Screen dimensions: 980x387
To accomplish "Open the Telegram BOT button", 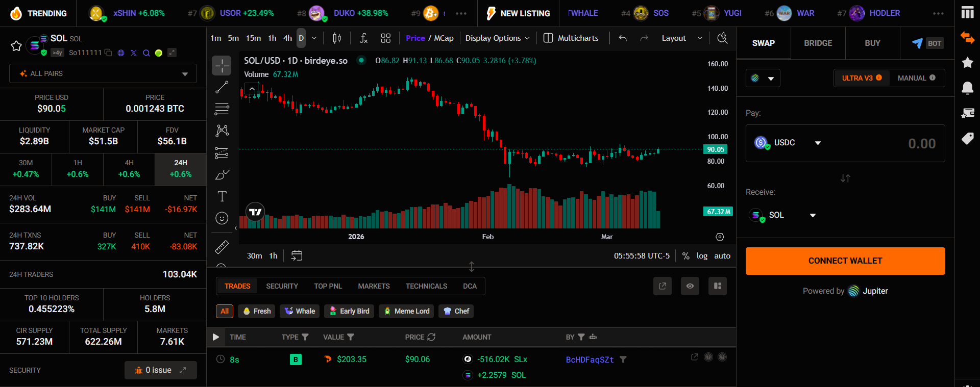I will coord(927,43).
